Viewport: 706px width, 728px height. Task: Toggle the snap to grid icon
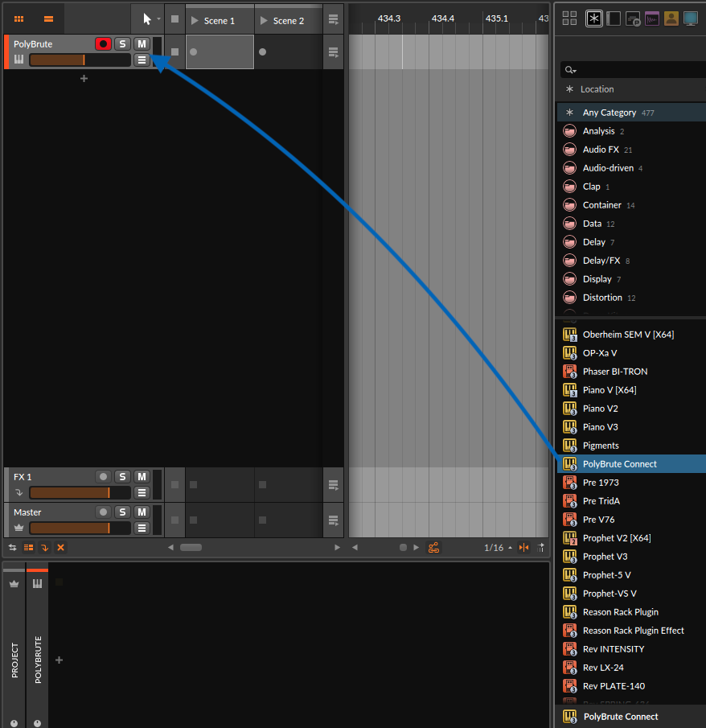pos(523,548)
